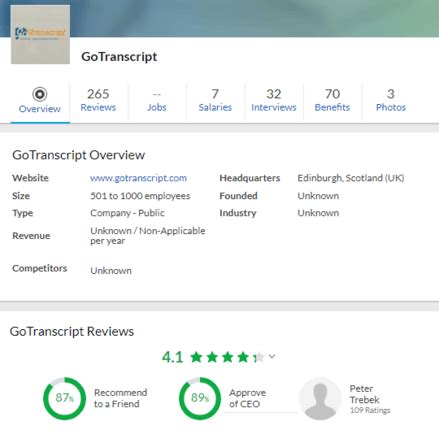Click the Peter Trebek CEO name
This screenshot has height=430, width=439.
pyautogui.click(x=364, y=394)
